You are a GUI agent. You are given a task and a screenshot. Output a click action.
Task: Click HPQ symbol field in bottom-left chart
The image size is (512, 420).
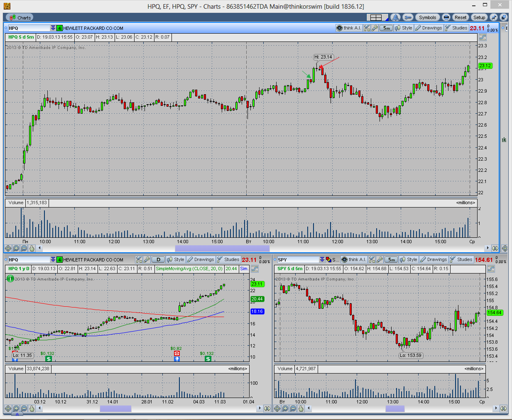[29, 260]
